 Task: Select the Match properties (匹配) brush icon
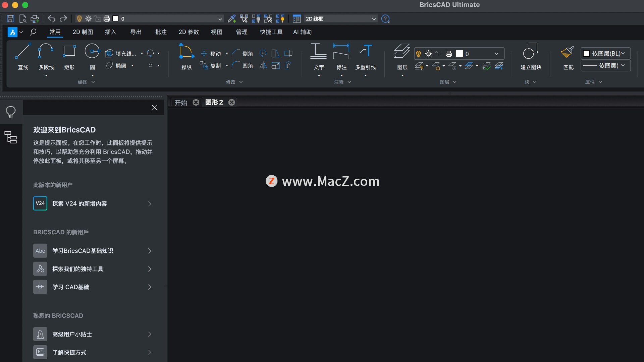tap(568, 52)
